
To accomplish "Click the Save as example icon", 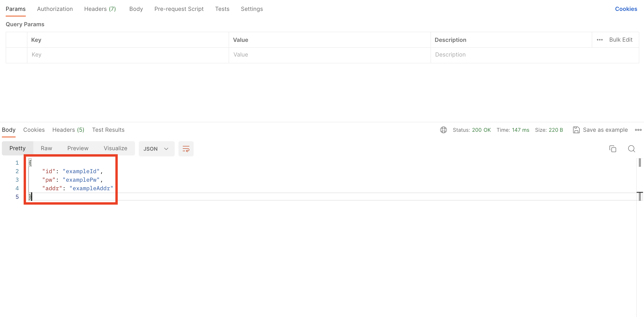I will (576, 130).
